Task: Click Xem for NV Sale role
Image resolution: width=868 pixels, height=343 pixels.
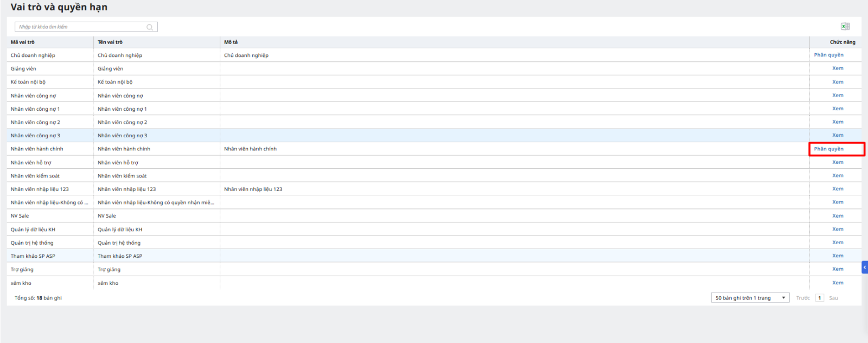Action: 838,216
